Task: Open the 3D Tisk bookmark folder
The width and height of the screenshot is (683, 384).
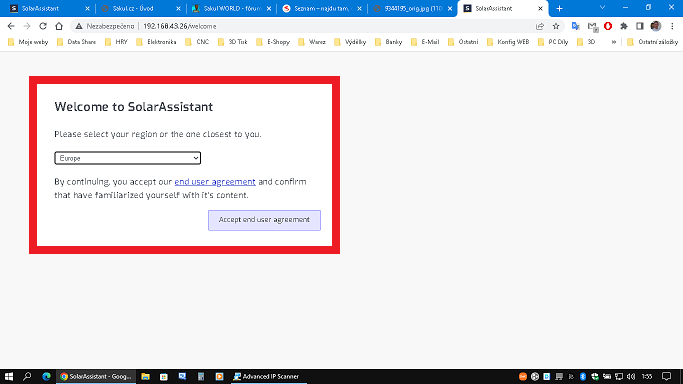Action: click(233, 42)
